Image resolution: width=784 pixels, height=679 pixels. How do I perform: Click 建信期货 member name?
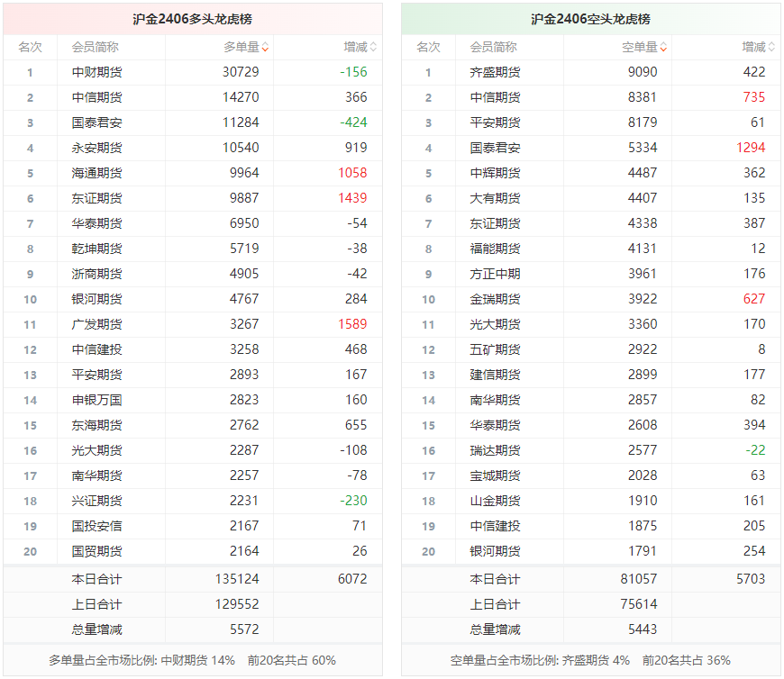click(x=495, y=375)
